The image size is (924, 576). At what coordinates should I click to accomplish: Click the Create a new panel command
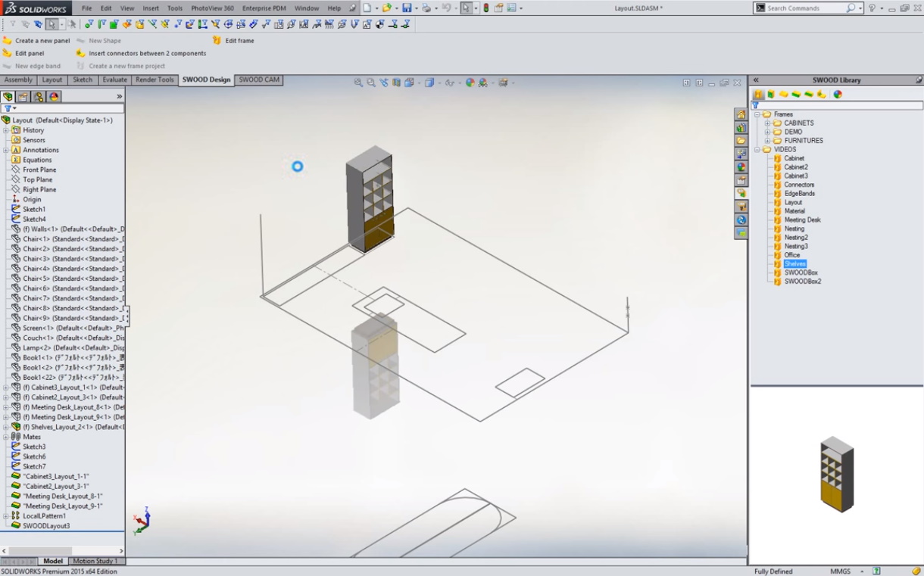click(42, 41)
